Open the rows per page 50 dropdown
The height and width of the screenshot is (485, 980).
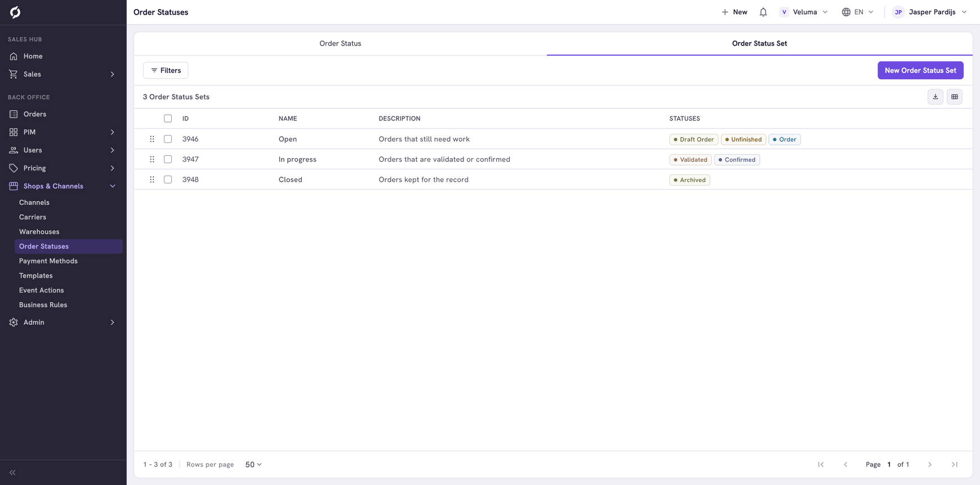253,464
